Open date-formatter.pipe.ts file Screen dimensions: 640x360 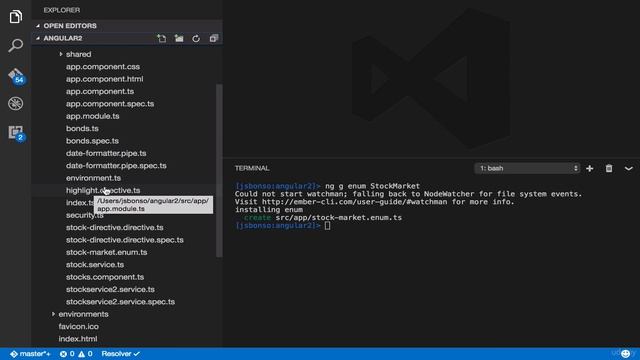click(106, 153)
